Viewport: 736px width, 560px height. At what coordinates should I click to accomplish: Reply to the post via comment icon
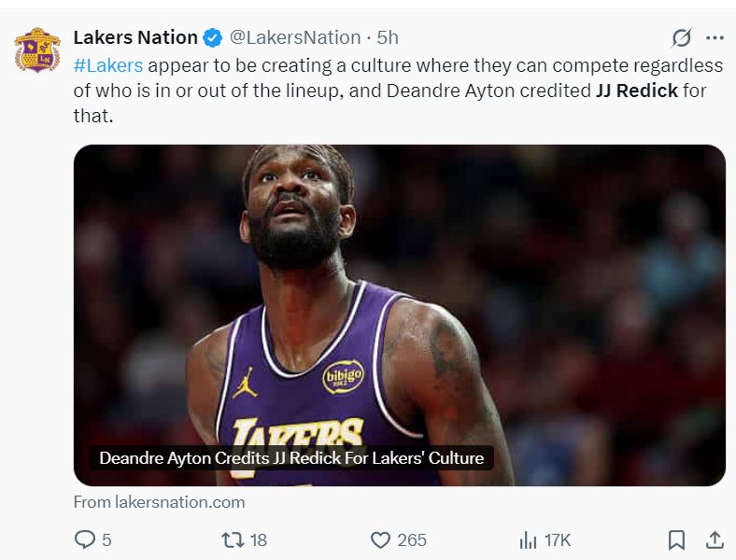84,539
